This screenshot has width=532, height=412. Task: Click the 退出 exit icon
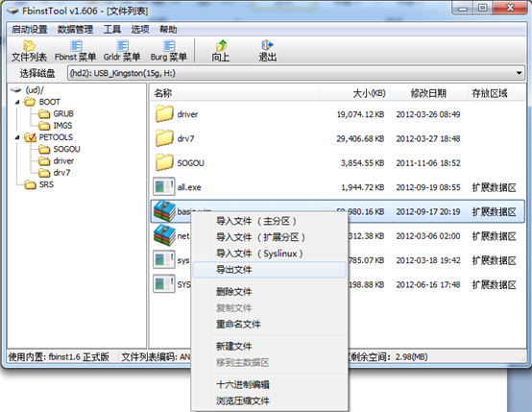pyautogui.click(x=267, y=51)
